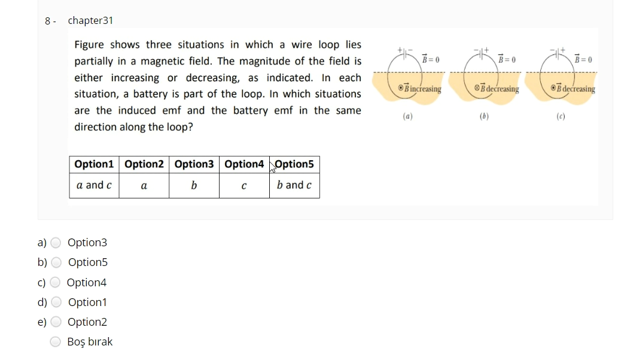Click the question number 8 label
Viewport: 627px width, 364px height.
tap(50, 20)
